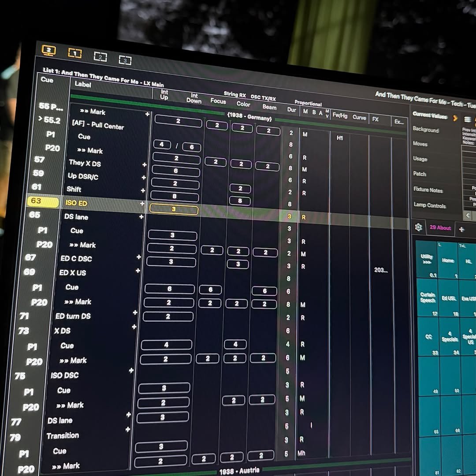Select cue number 59

coord(38,173)
